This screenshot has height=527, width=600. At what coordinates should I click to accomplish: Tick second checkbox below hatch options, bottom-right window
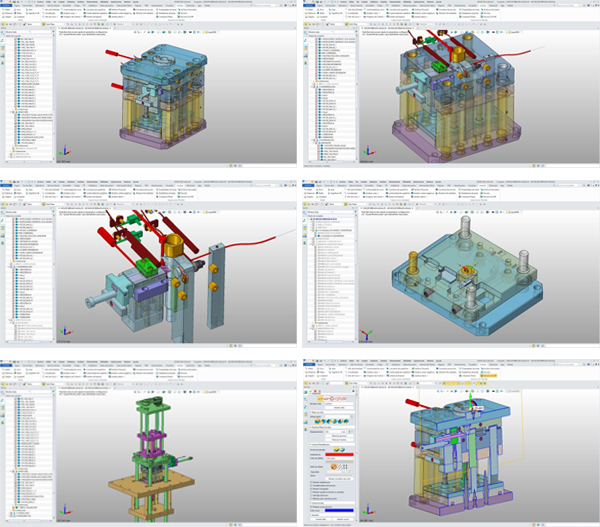coord(311,485)
